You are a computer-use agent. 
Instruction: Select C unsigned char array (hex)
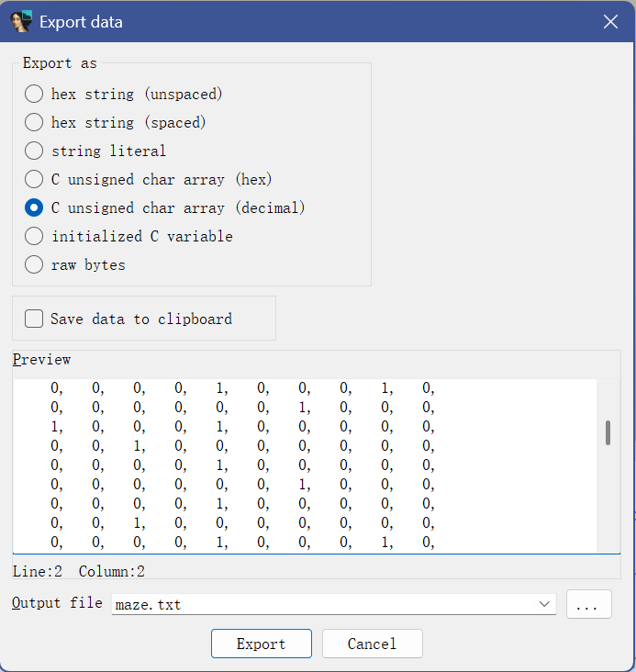[34, 179]
